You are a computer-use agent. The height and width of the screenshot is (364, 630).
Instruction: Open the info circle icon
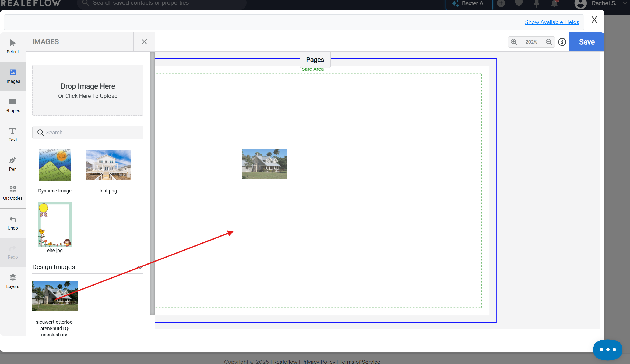[562, 42]
